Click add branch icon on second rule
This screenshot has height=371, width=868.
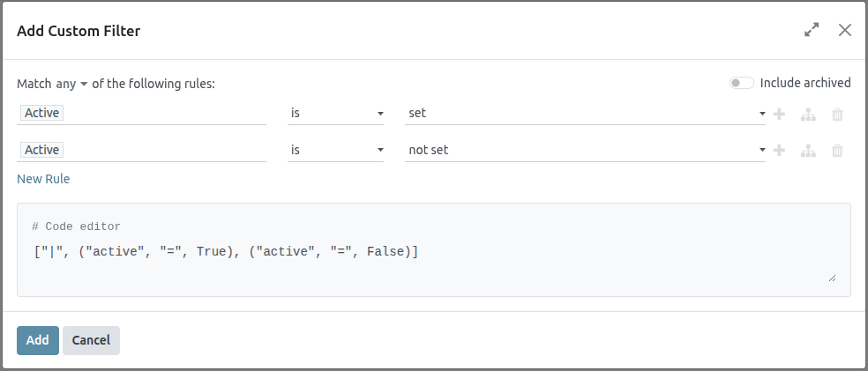[808, 151]
